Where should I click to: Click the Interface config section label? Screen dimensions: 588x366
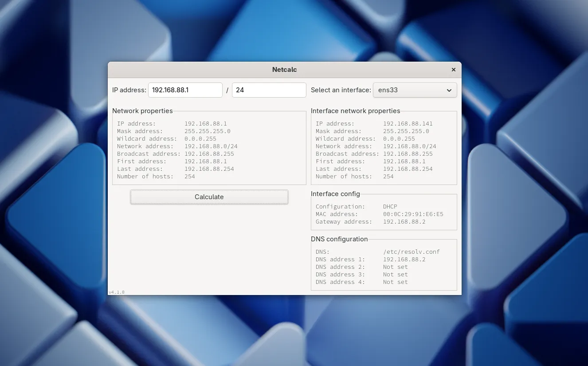coord(336,194)
